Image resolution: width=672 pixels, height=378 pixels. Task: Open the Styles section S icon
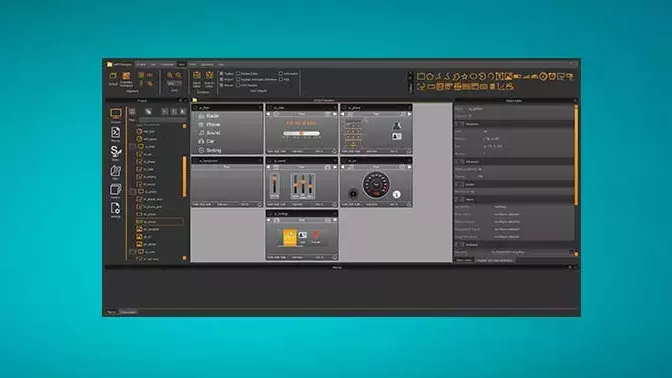point(116,151)
